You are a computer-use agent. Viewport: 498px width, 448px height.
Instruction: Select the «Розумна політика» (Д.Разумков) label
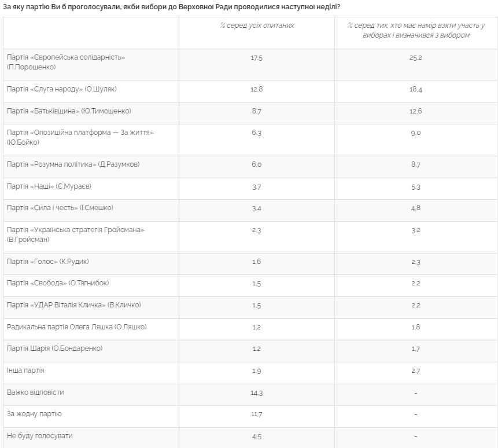click(x=73, y=164)
